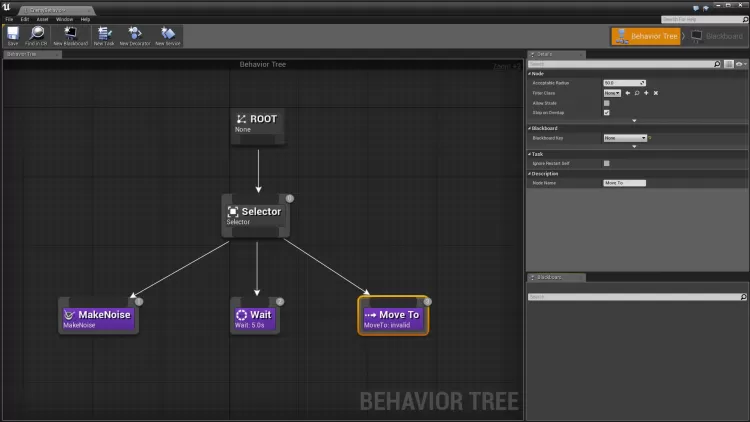Viewport: 750px width, 422px height.
Task: Click Filter Class add-new plus icon
Action: pos(646,93)
